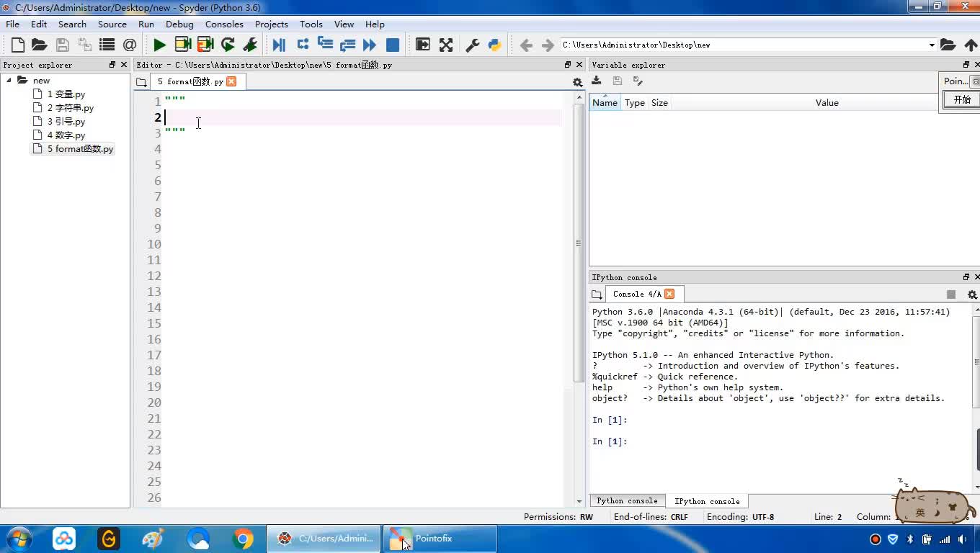
Task: Click the blue Debug file icon
Action: (x=279, y=45)
